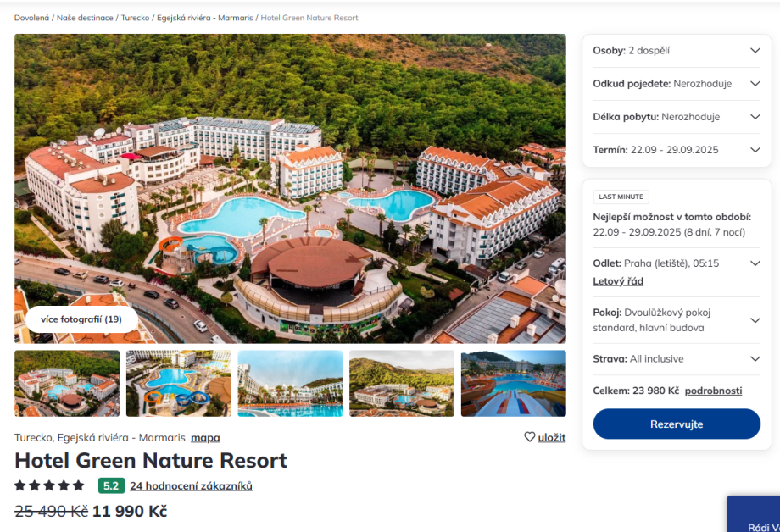Select the water slide thumbnail
The image size is (780, 532).
point(513,383)
